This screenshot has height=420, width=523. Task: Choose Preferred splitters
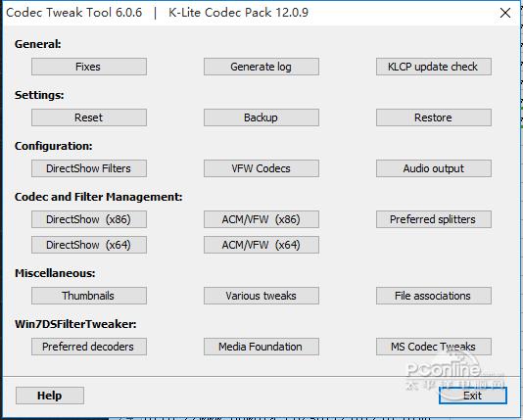[x=434, y=219]
